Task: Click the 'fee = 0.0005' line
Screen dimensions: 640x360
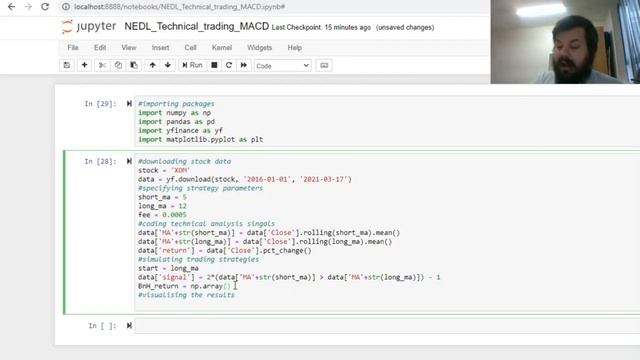Action: [x=162, y=215]
